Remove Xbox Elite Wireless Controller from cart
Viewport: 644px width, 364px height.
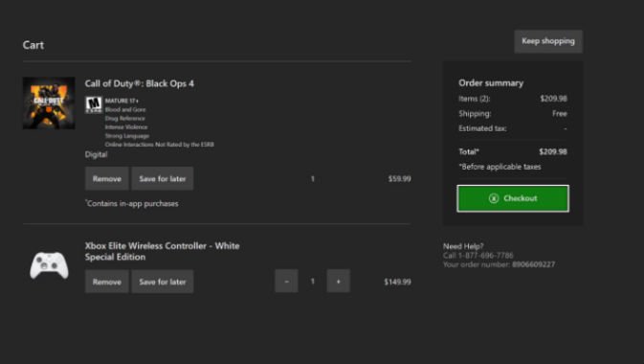(107, 282)
